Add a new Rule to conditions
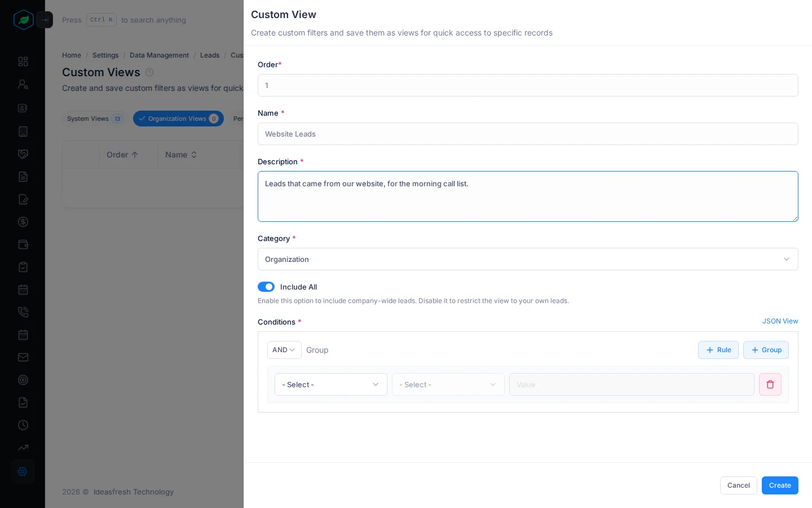Screen dimensions: 812x508 tap(718, 350)
